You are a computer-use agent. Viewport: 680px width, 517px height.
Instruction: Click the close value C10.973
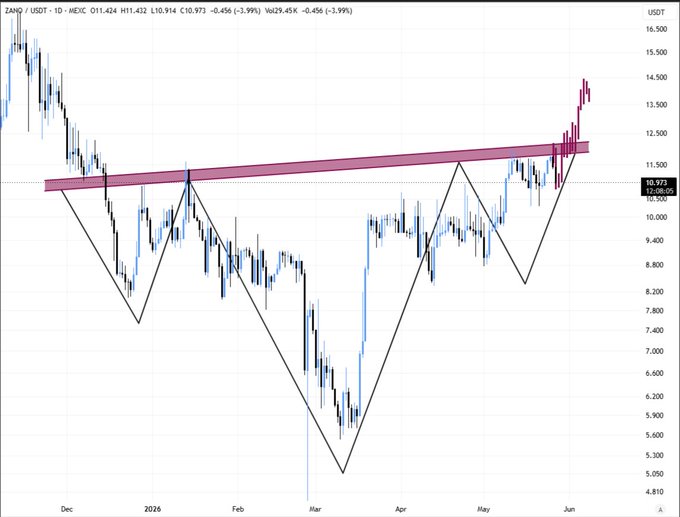(x=193, y=11)
